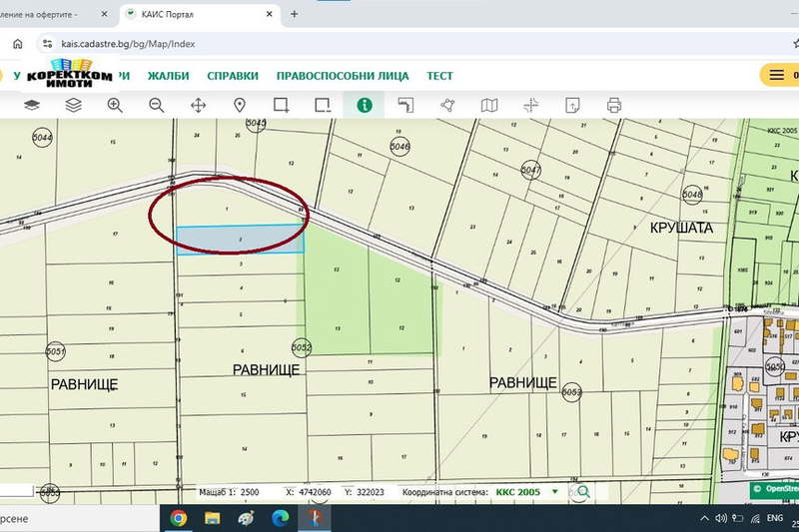The image size is (799, 532).
Task: Open Paint app from taskbar
Action: coord(246,518)
